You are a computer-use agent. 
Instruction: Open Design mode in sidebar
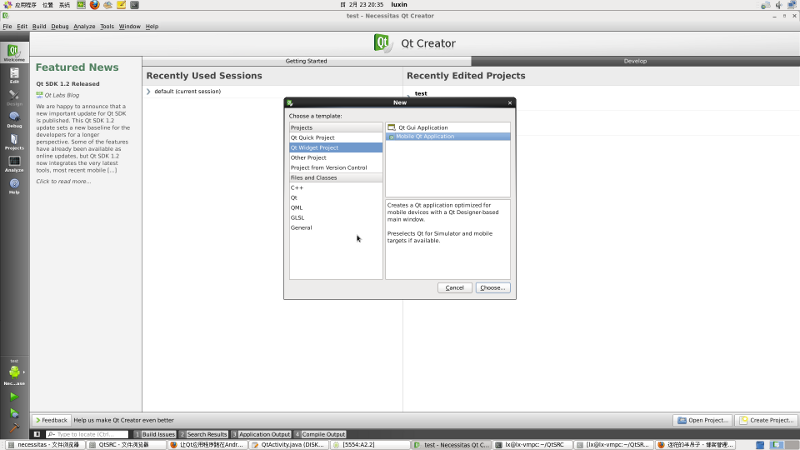pos(14,97)
